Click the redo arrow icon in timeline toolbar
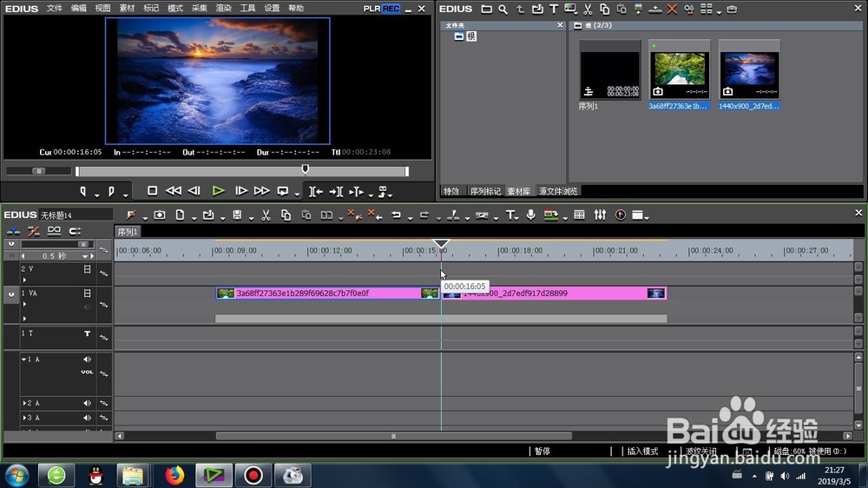Screen dimensions: 868x488 424,215
